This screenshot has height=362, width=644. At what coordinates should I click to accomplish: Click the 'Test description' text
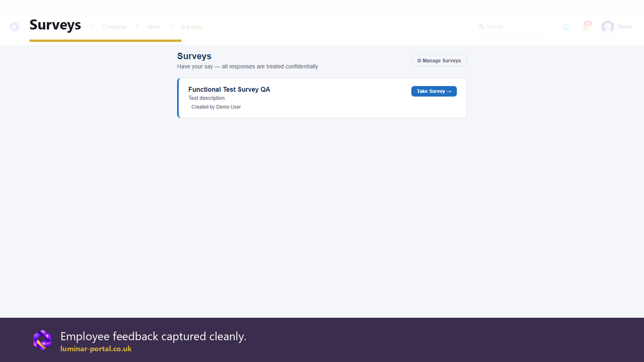[x=206, y=98]
